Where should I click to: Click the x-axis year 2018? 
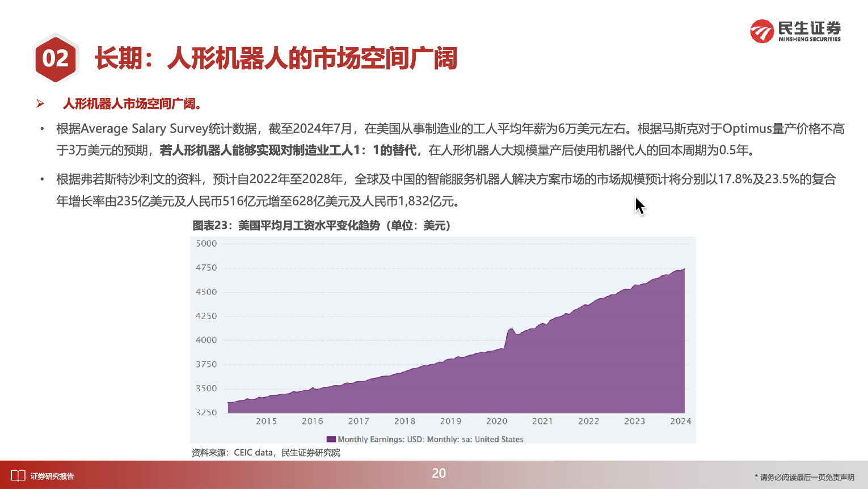(x=404, y=421)
